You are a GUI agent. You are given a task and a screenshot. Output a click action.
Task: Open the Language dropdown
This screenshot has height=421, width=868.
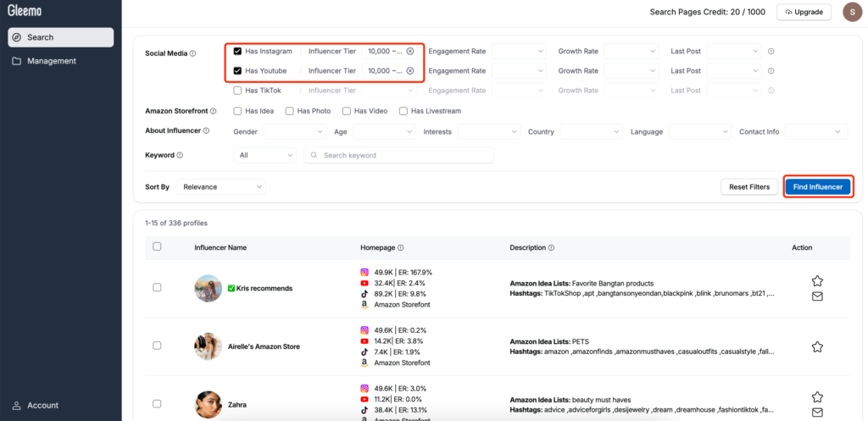(700, 131)
